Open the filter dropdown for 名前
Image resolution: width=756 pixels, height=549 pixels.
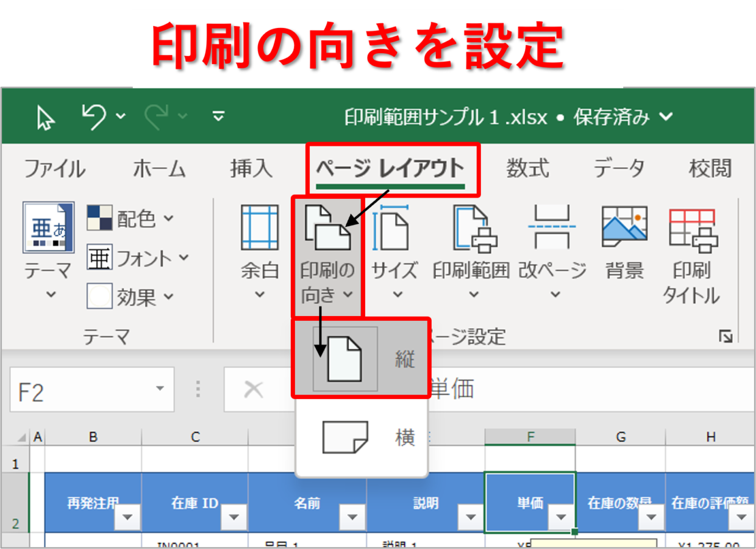pyautogui.click(x=352, y=517)
